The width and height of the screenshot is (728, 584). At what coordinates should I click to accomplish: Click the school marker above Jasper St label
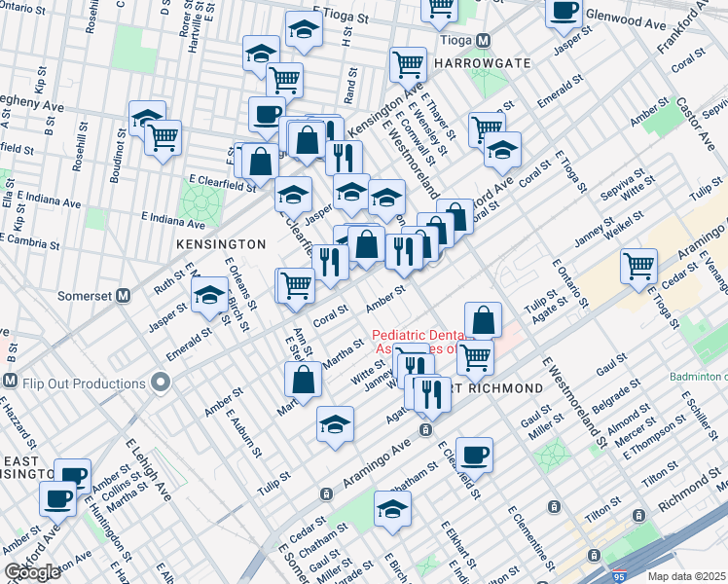(351, 192)
